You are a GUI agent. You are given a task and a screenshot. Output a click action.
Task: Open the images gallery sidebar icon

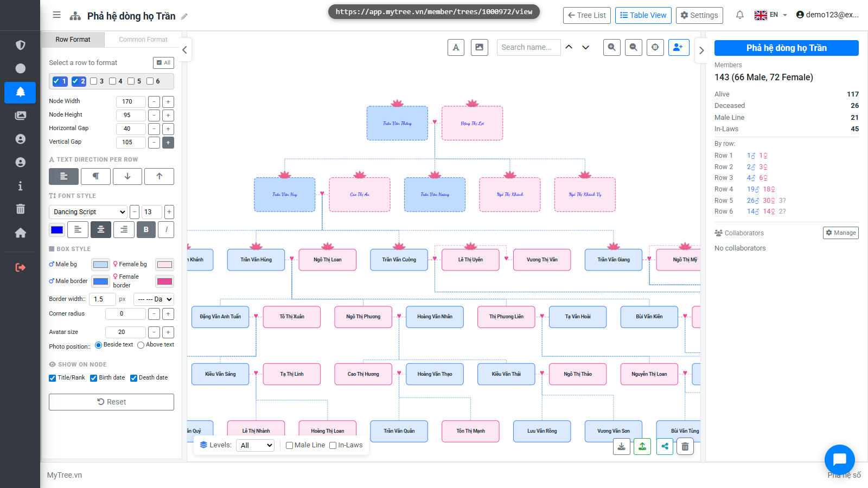coord(20,115)
